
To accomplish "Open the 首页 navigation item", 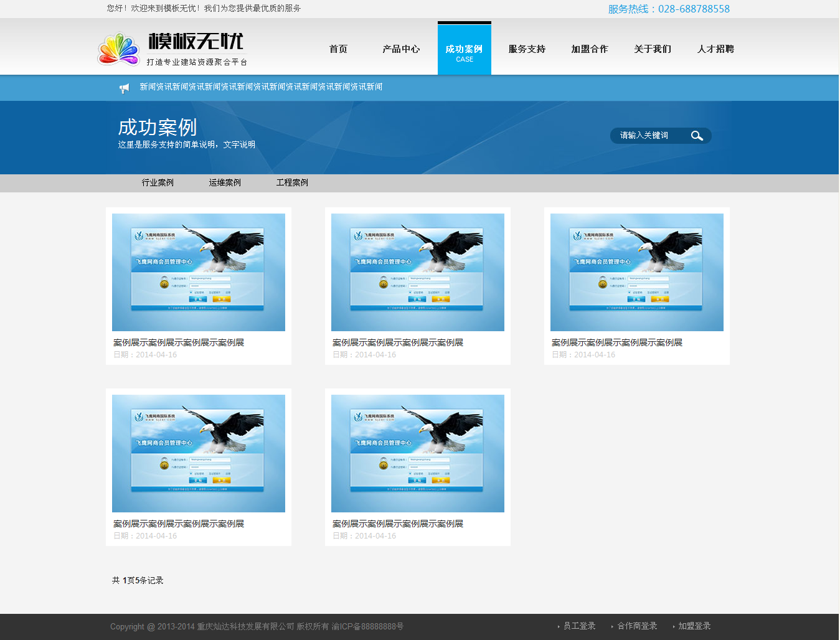I will (338, 49).
